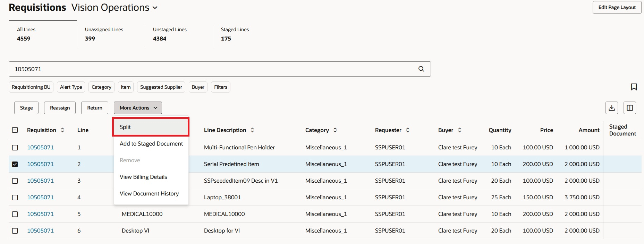644x244 pixels.
Task: Click the Multi-Functional Pen Holder description
Action: [239, 147]
